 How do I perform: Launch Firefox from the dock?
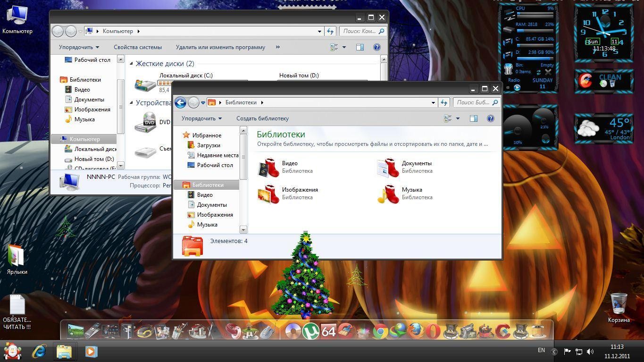[x=416, y=331]
